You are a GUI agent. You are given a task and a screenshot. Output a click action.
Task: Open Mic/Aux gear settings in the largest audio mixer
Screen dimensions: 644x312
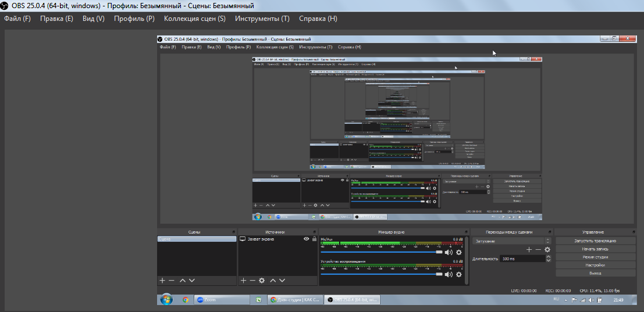point(459,252)
